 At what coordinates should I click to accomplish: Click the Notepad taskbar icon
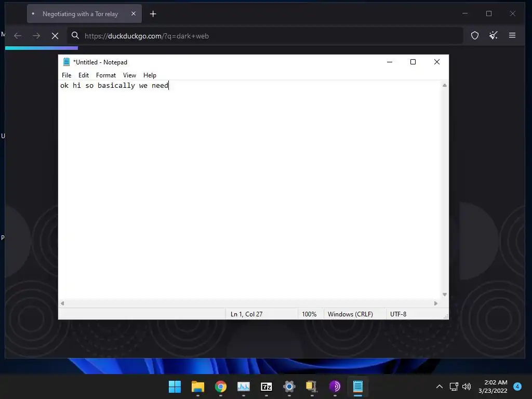pyautogui.click(x=358, y=387)
